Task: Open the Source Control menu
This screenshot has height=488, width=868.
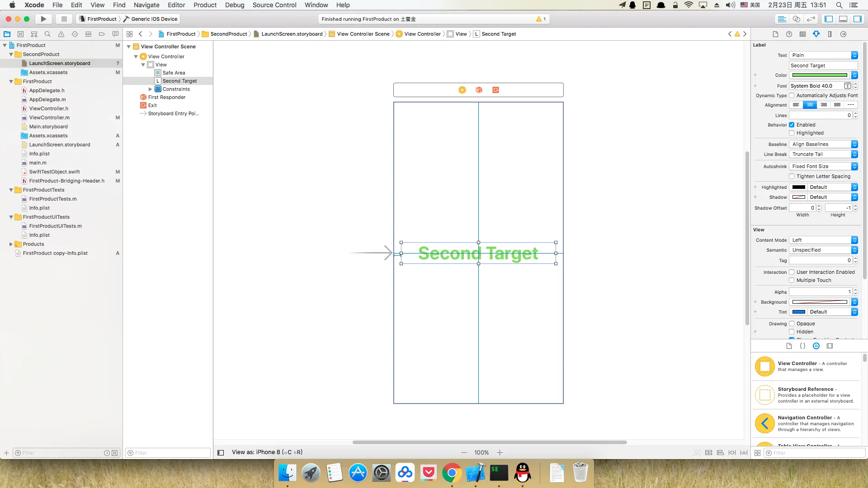Action: point(274,5)
